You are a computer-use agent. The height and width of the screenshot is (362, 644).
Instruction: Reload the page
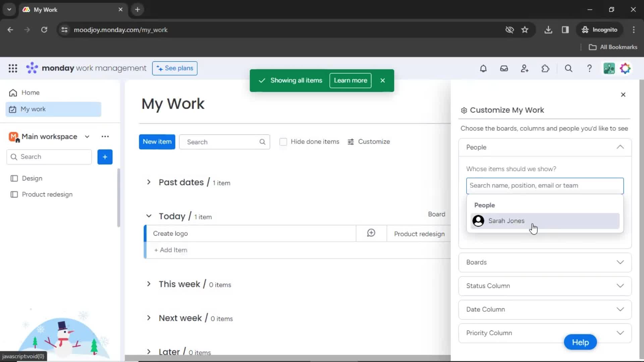[x=44, y=30]
